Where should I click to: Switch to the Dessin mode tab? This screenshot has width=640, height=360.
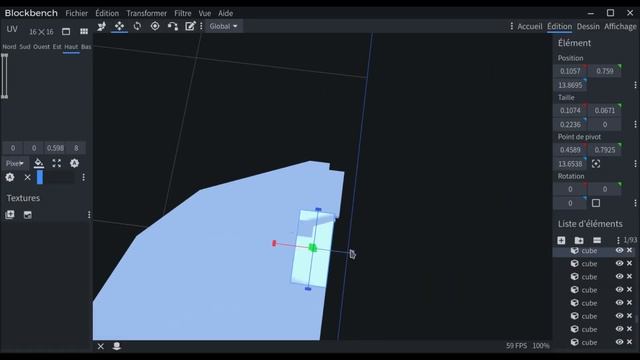(x=588, y=26)
